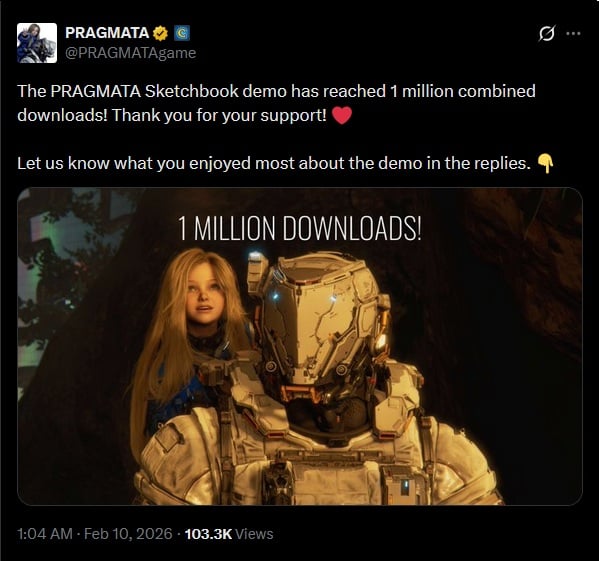Image resolution: width=599 pixels, height=561 pixels.
Task: Click the "Let us know" tweet line
Action: tap(274, 163)
